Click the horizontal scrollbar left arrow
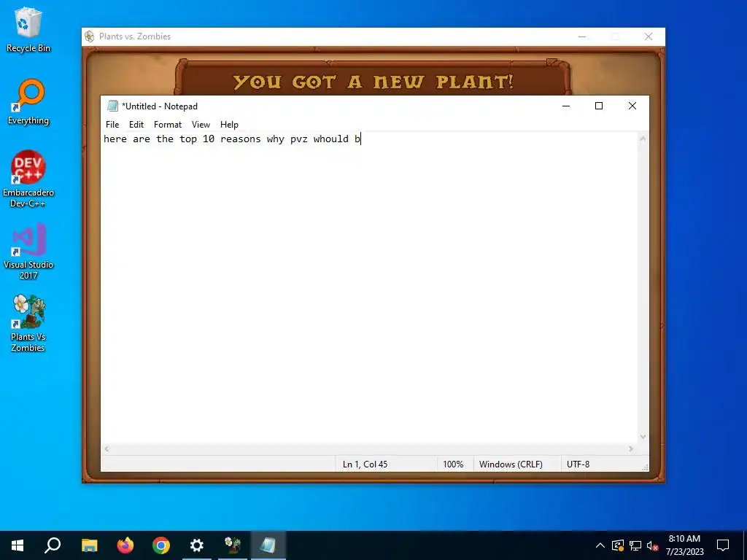Image resolution: width=747 pixels, height=560 pixels. pyautogui.click(x=107, y=448)
